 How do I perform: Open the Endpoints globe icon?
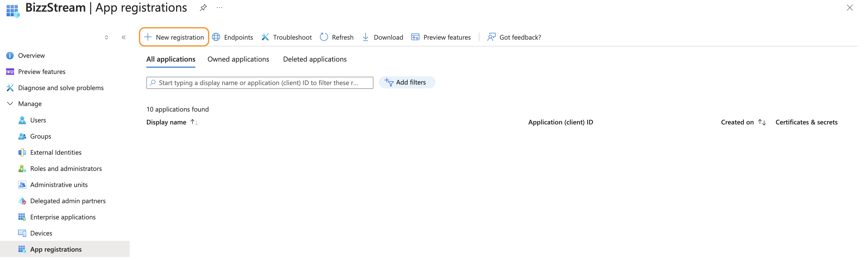pyautogui.click(x=216, y=37)
